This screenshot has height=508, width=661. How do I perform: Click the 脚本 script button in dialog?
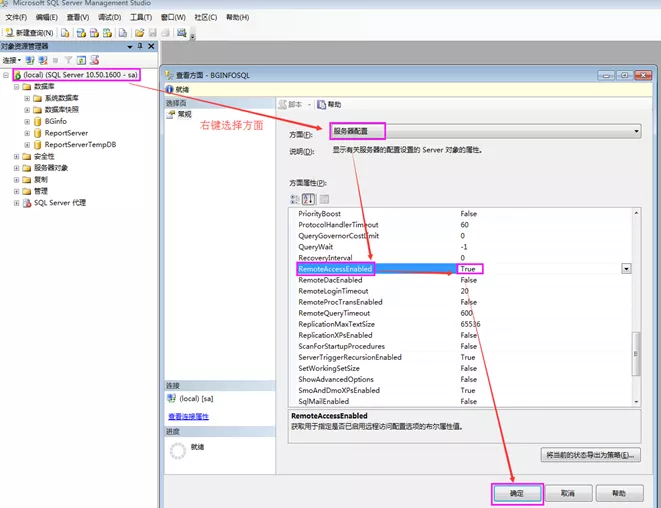pos(289,104)
